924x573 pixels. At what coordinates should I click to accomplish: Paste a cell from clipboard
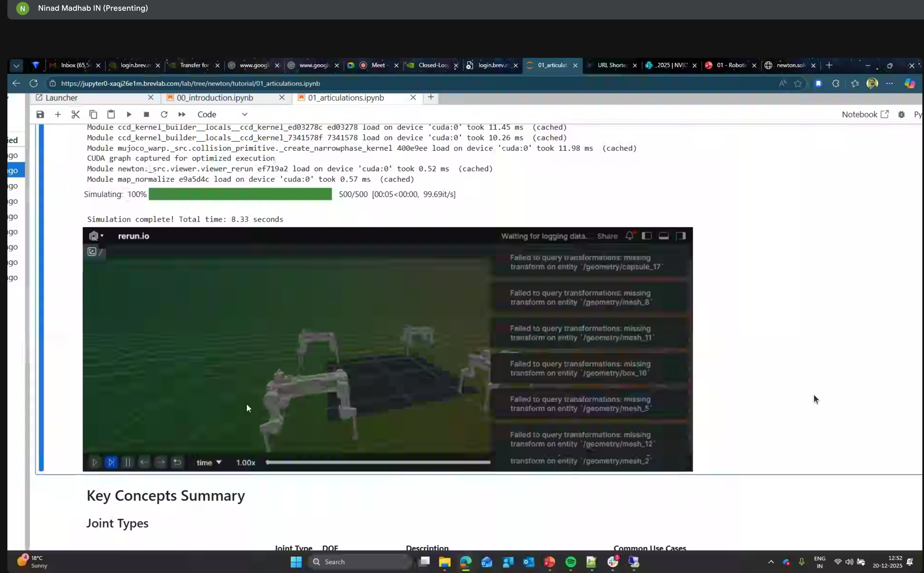pyautogui.click(x=110, y=114)
